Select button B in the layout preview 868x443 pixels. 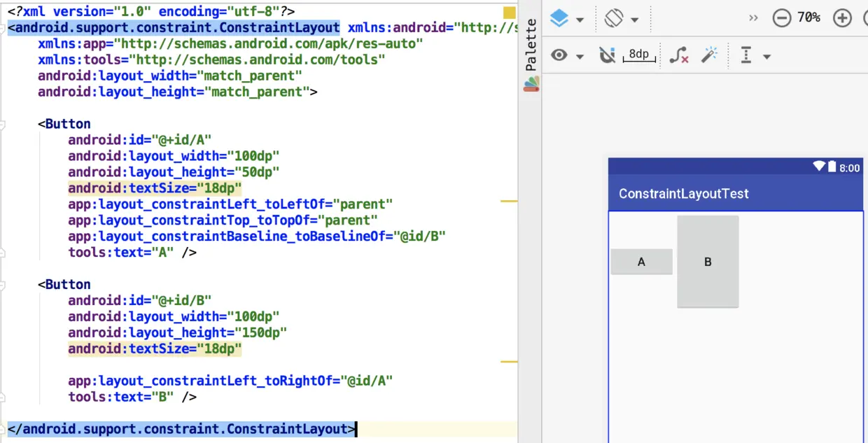pos(708,262)
